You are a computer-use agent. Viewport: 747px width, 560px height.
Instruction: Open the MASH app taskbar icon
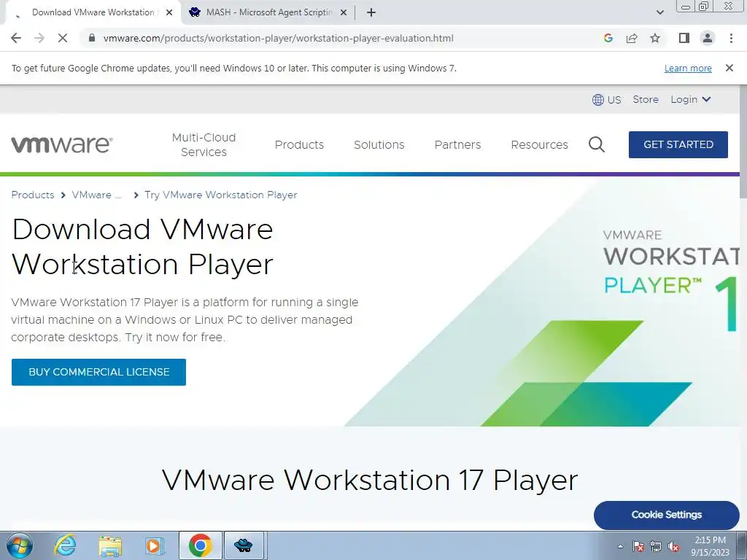pyautogui.click(x=244, y=545)
